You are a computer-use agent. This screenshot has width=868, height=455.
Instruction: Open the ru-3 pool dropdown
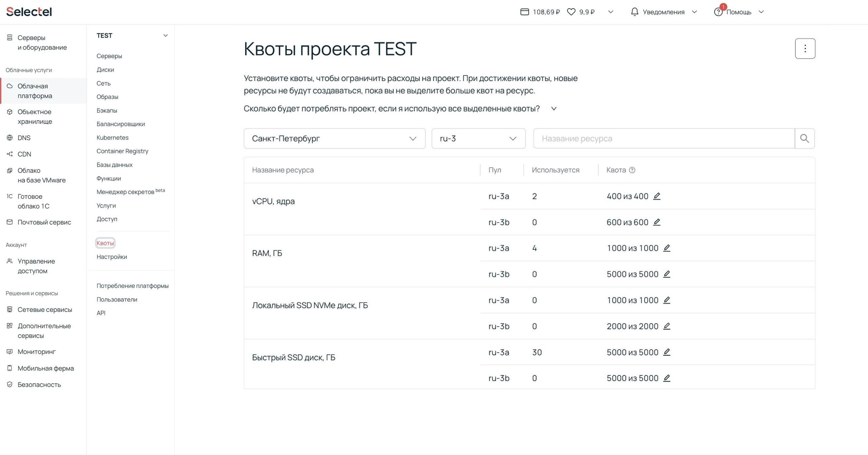(x=478, y=138)
